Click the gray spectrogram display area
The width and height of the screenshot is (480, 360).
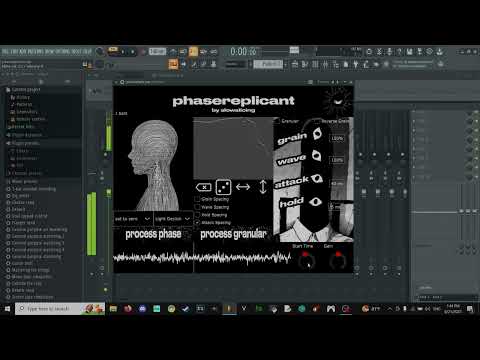(x=233, y=148)
